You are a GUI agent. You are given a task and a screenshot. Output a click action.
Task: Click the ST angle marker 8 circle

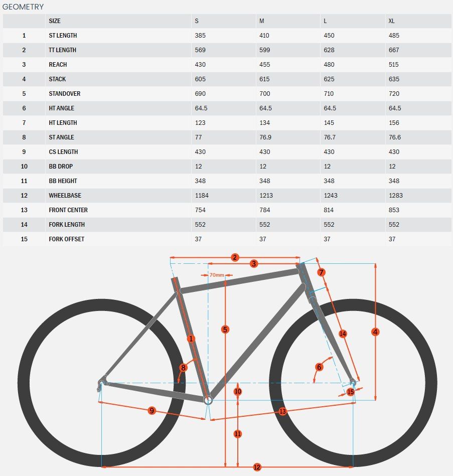point(183,368)
